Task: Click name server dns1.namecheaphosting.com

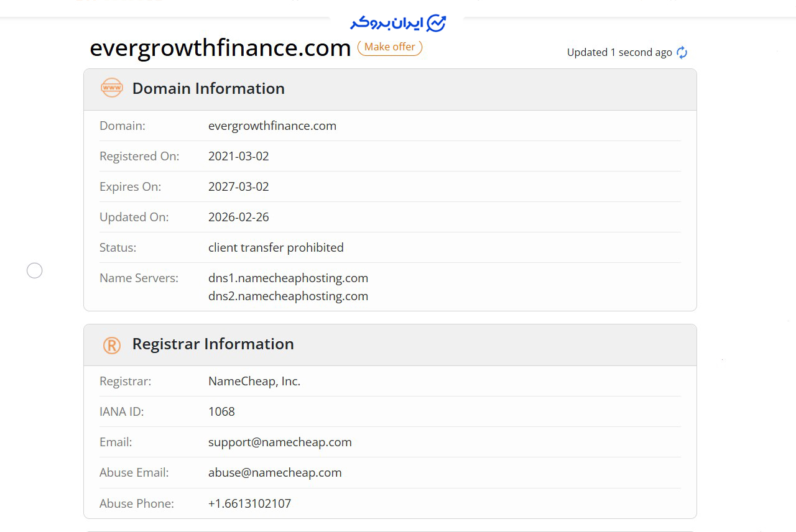Action: pyautogui.click(x=289, y=278)
